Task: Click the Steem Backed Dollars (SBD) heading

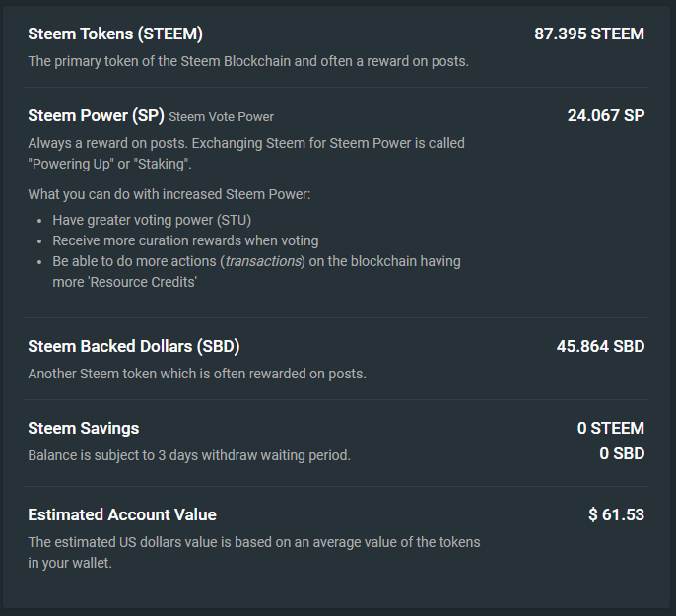Action: (x=134, y=347)
